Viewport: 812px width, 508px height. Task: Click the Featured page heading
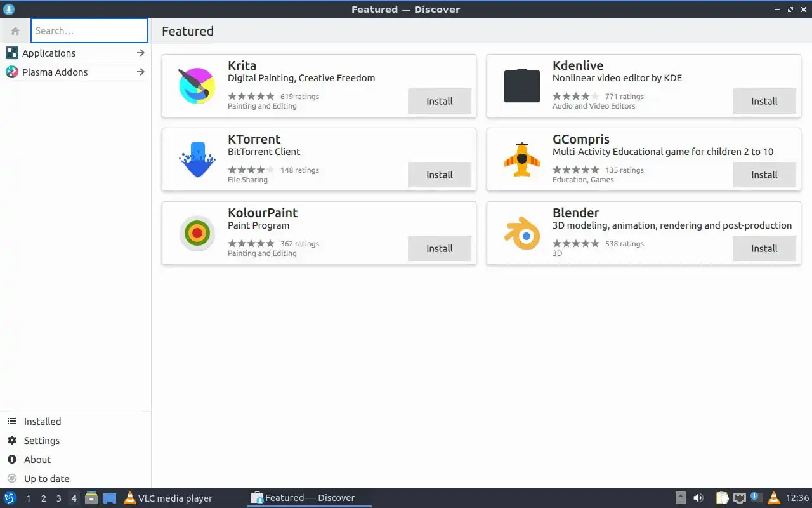tap(188, 31)
